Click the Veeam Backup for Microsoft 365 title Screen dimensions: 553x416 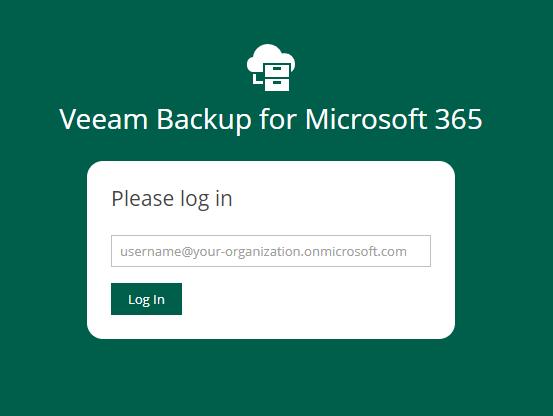[x=271, y=119]
